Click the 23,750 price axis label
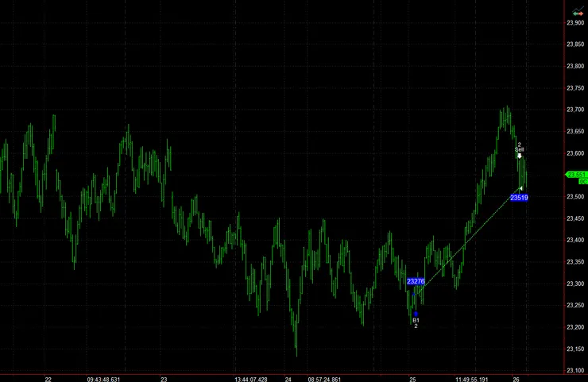The width and height of the screenshot is (588, 382). (575, 88)
